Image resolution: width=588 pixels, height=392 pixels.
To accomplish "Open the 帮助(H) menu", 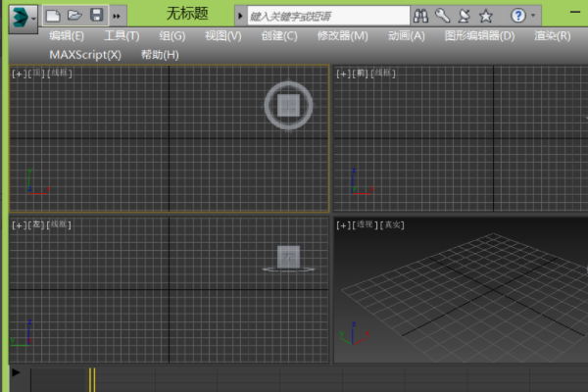I will 160,55.
